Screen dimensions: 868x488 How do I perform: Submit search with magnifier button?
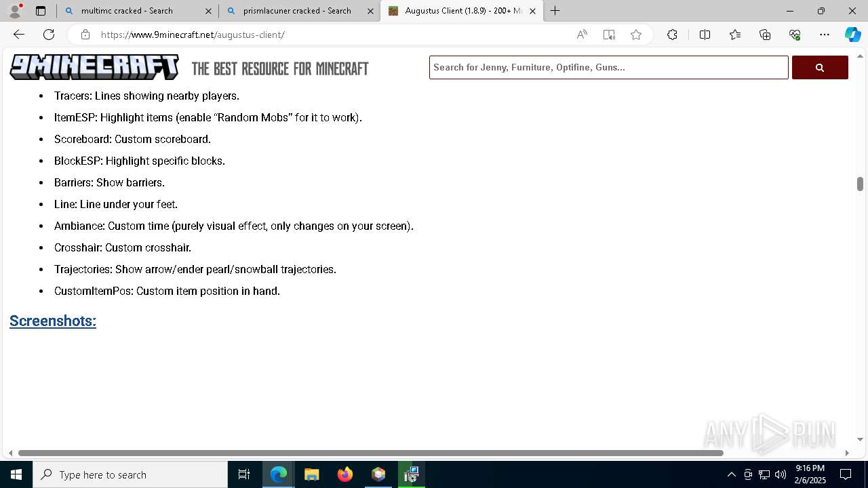point(820,67)
